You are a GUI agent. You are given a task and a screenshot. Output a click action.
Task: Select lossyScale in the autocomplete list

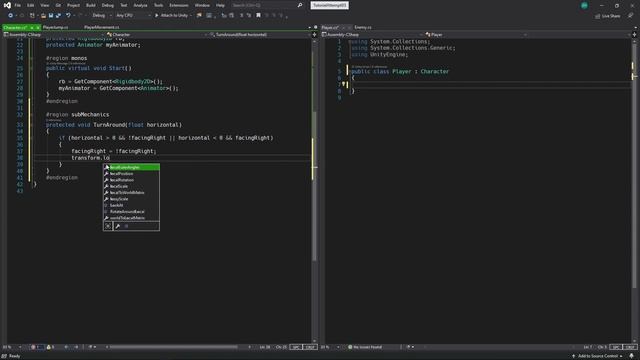tap(131, 199)
